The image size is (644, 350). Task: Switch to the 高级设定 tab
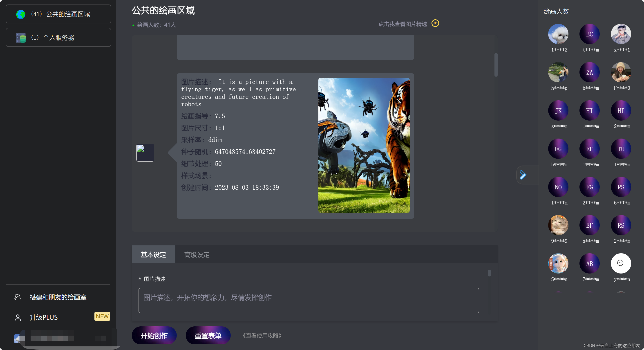[x=197, y=254]
